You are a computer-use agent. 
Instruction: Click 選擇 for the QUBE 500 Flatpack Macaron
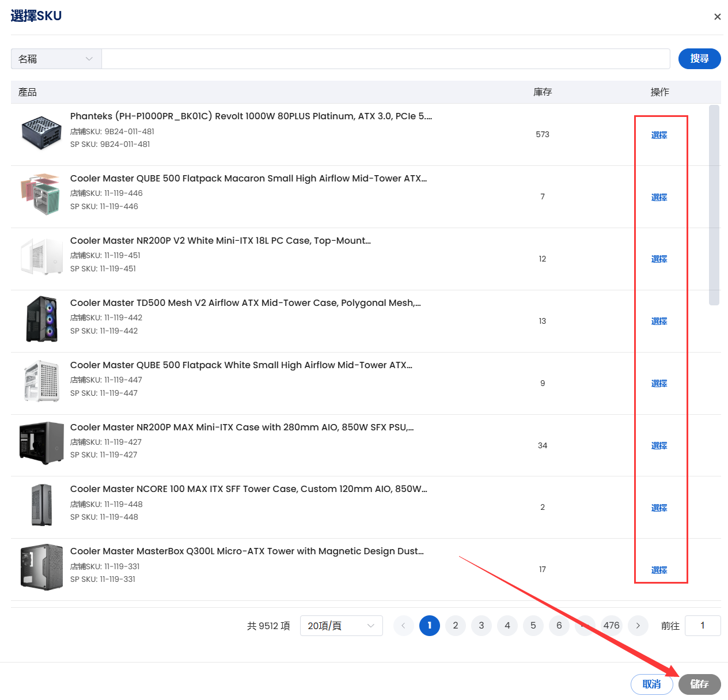click(x=659, y=197)
